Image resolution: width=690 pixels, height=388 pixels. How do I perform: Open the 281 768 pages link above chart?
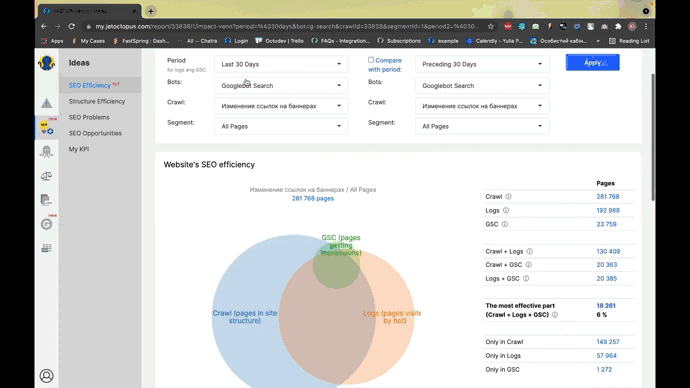pyautogui.click(x=313, y=198)
